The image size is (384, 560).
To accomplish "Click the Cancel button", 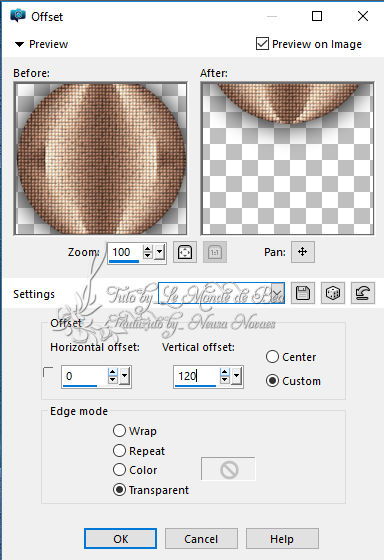I will click(201, 539).
